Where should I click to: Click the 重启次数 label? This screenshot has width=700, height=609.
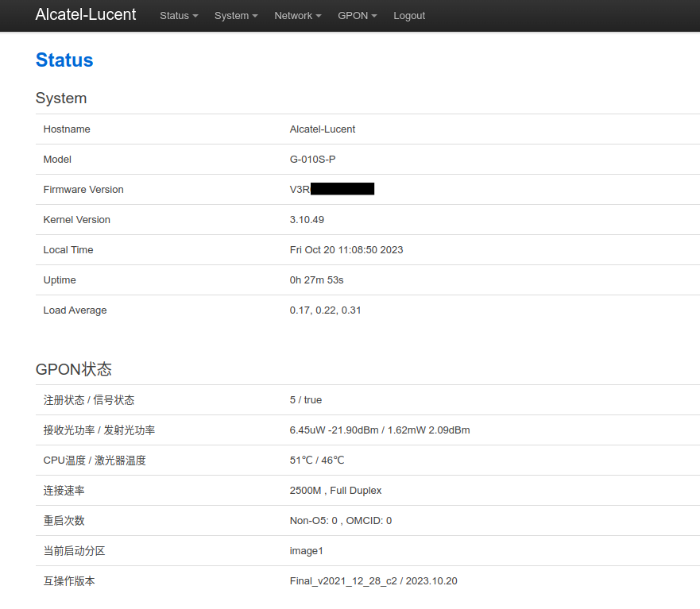(x=64, y=521)
